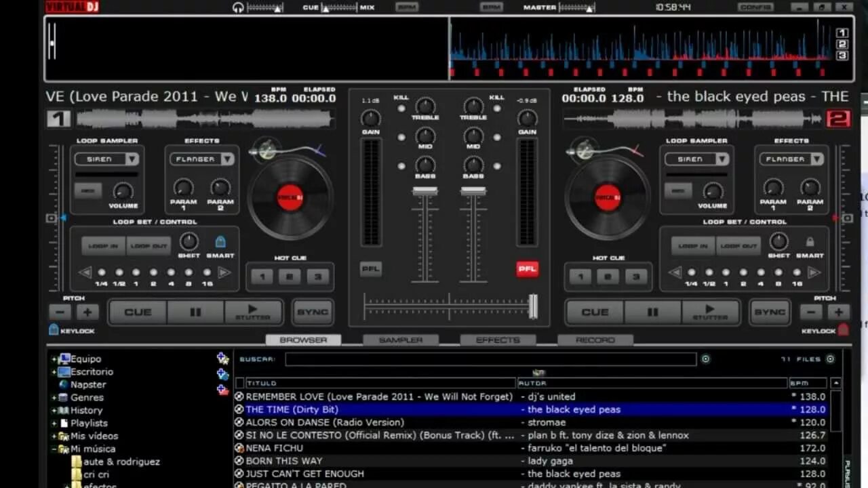This screenshot has width=868, height=488.
Task: Open the CONFIG button
Action: (755, 7)
